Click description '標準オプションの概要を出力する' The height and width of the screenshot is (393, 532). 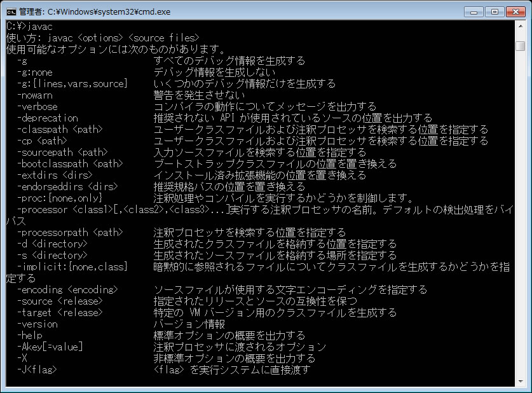pyautogui.click(x=229, y=335)
